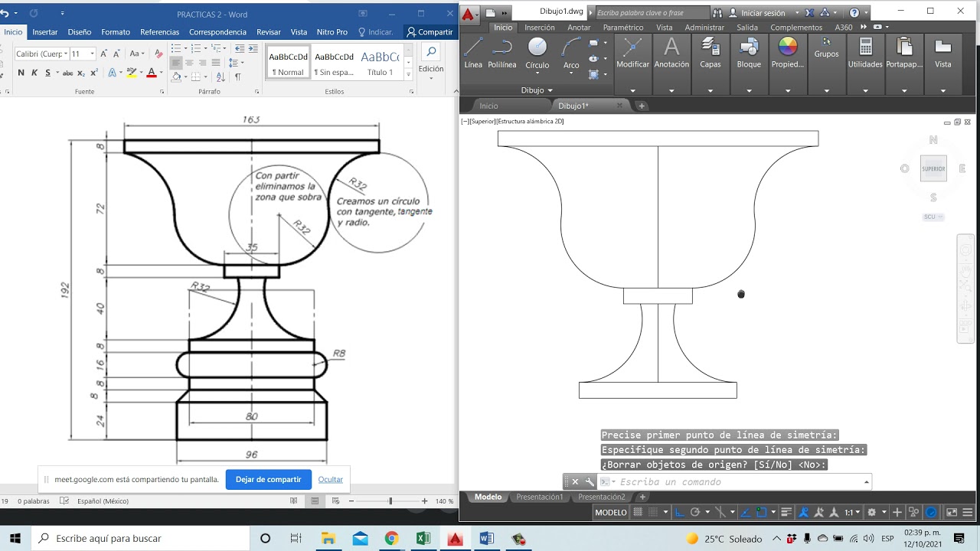Viewport: 980px width, 551px height.
Task: Click the Ocultar link in sharing bar
Action: point(331,479)
